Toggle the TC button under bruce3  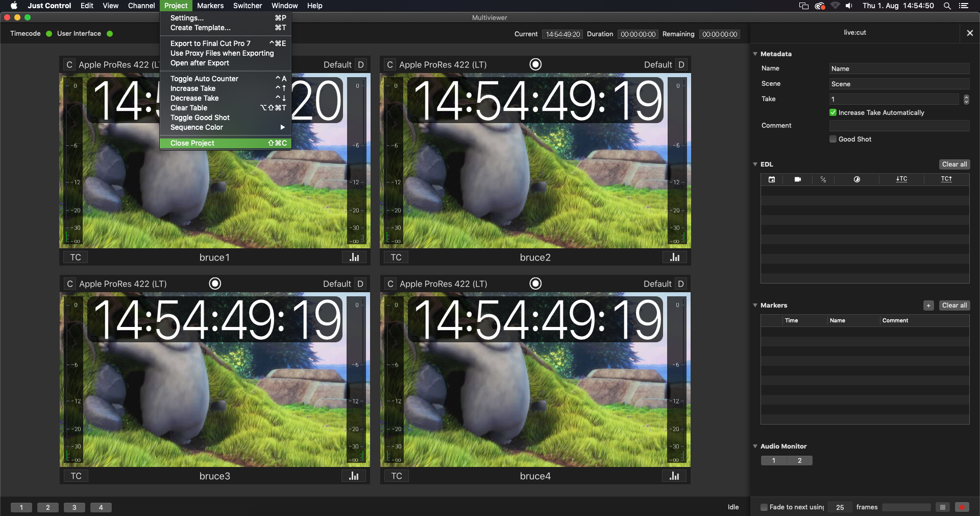pyautogui.click(x=76, y=476)
